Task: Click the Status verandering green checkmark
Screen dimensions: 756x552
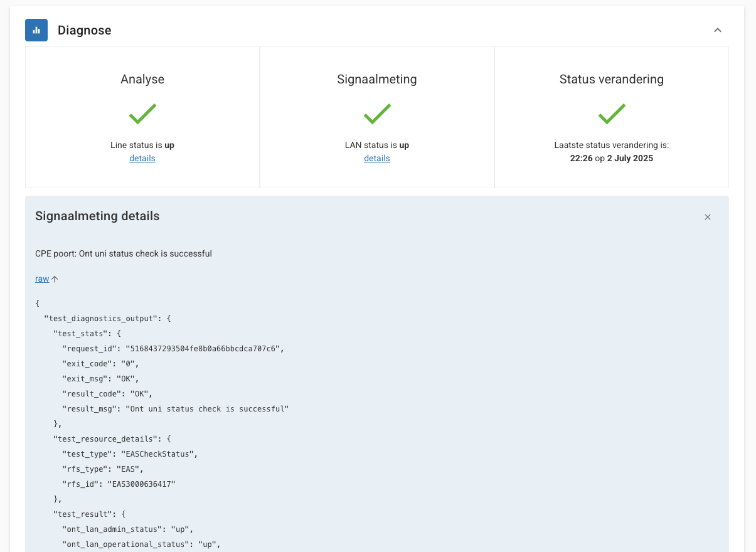Action: [x=612, y=114]
